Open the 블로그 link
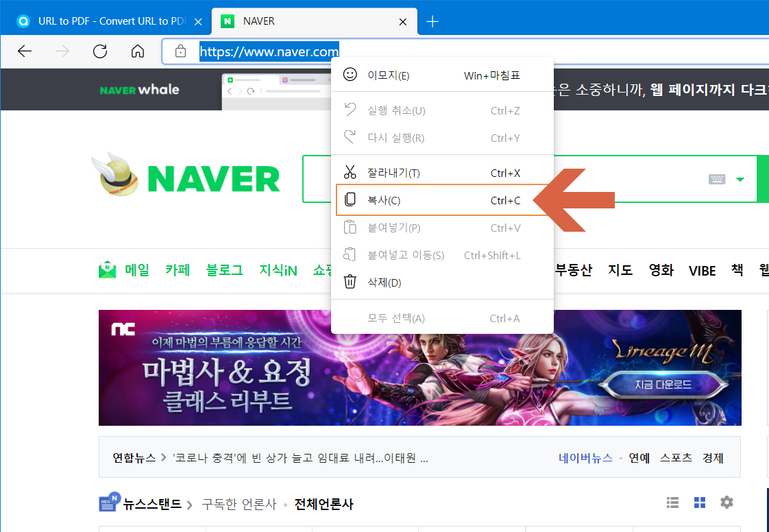769x532 pixels. (x=225, y=270)
